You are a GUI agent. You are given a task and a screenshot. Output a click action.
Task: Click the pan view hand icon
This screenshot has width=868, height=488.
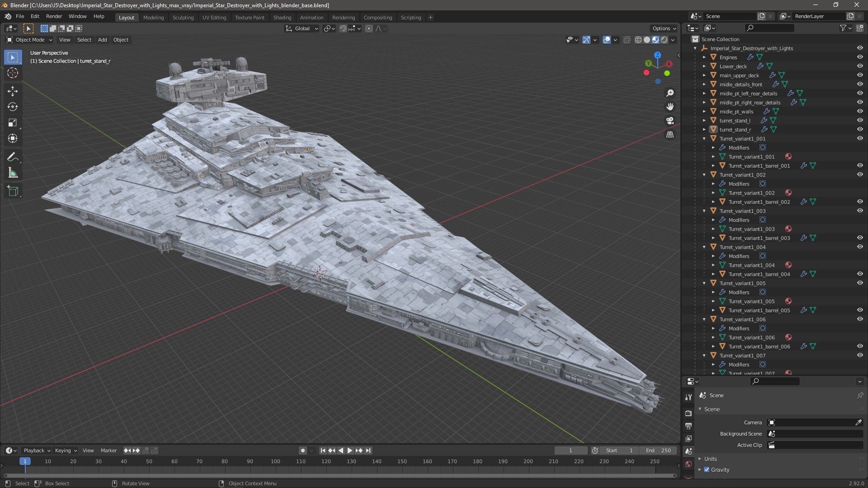coord(670,107)
